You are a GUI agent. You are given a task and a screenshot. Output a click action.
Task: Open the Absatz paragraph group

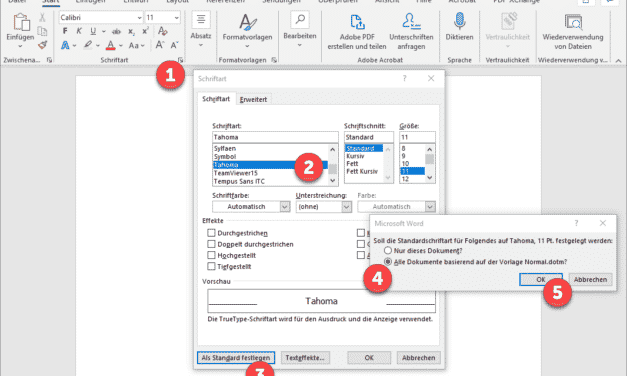[x=201, y=30]
